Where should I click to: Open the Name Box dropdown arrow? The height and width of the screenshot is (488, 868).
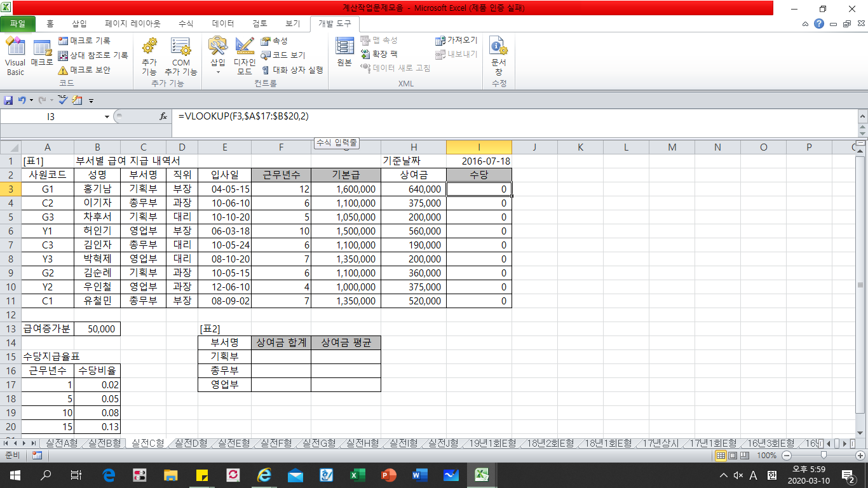tap(107, 117)
